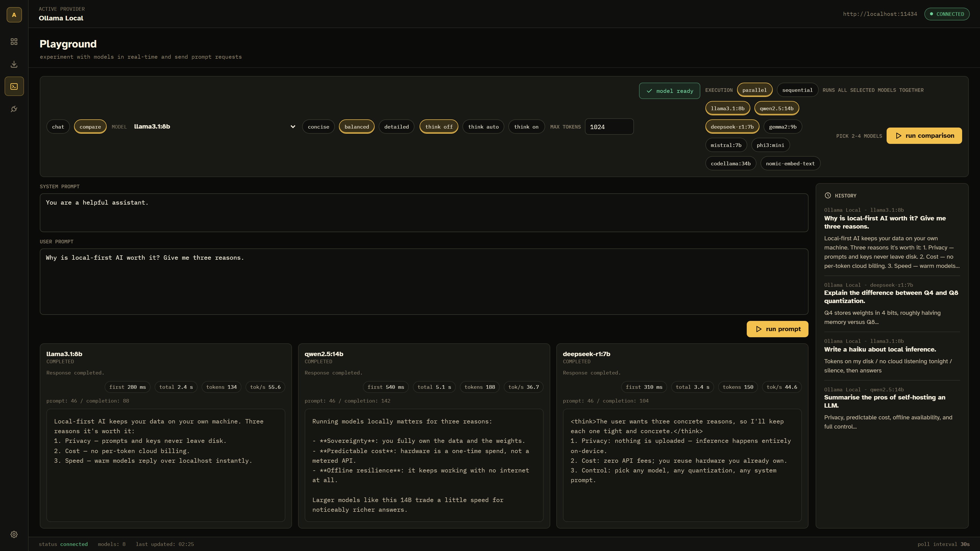The width and height of the screenshot is (980, 551).
Task: Click the CONNECTED status badge
Action: click(x=947, y=14)
